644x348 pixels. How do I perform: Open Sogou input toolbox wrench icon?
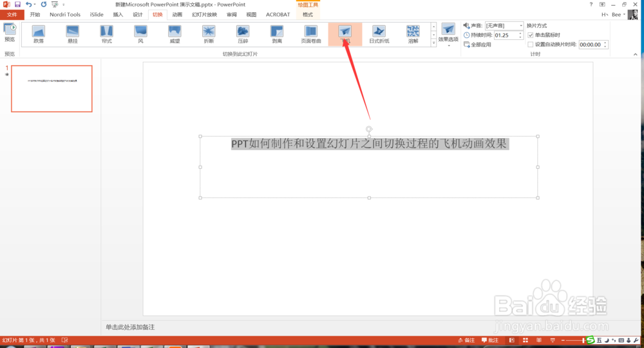coord(636,340)
